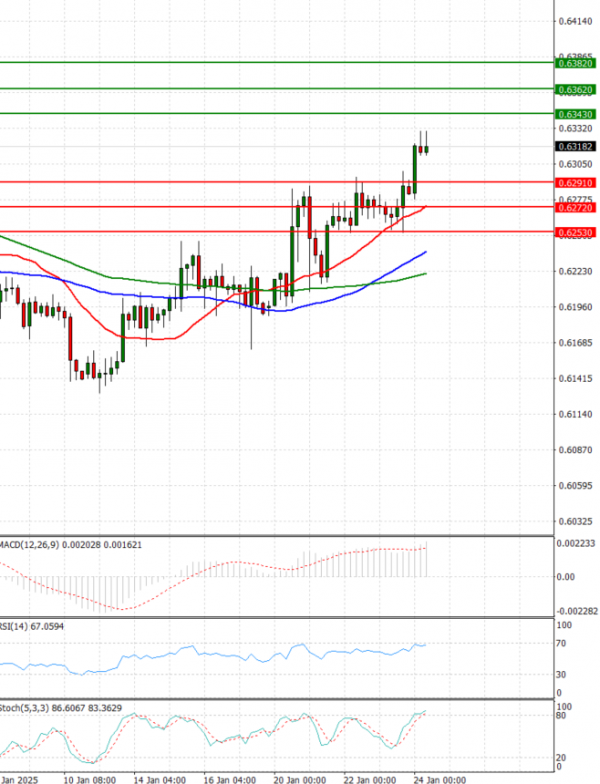Click the MACD scale value 0.002233
This screenshot has height=784, width=600.
coord(576,544)
